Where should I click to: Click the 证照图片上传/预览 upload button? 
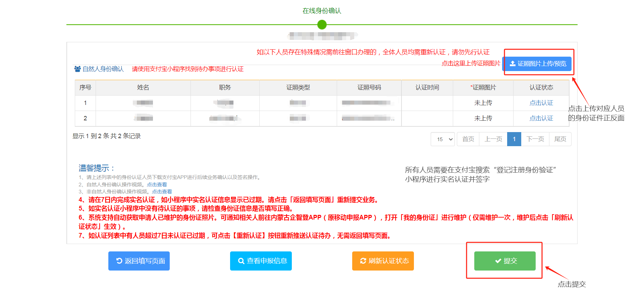538,64
